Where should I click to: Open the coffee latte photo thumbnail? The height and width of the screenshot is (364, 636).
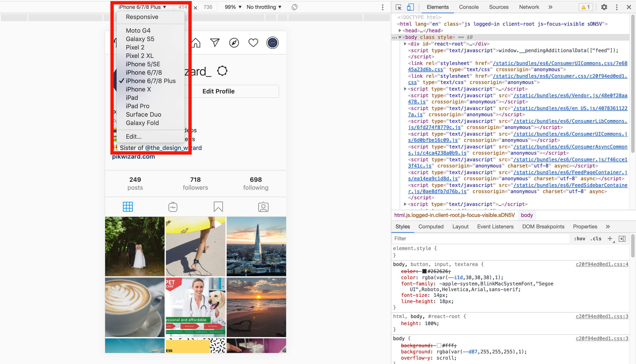click(135, 307)
